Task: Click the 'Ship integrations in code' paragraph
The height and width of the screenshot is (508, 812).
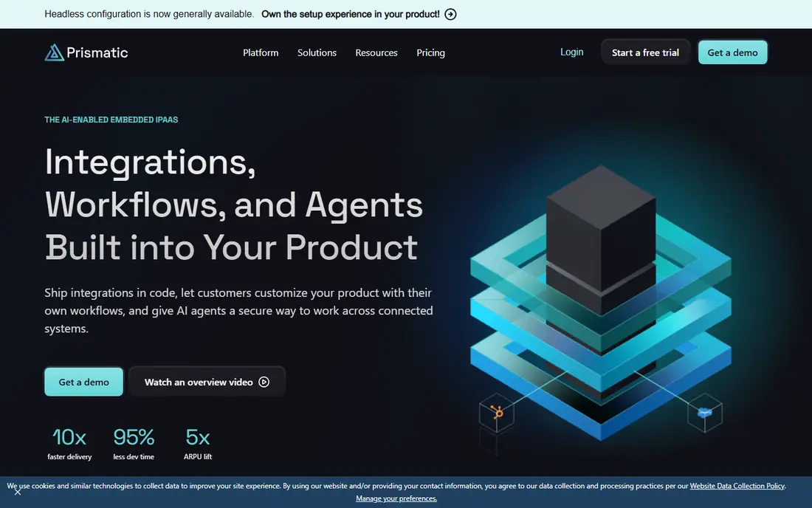Action: pos(238,311)
